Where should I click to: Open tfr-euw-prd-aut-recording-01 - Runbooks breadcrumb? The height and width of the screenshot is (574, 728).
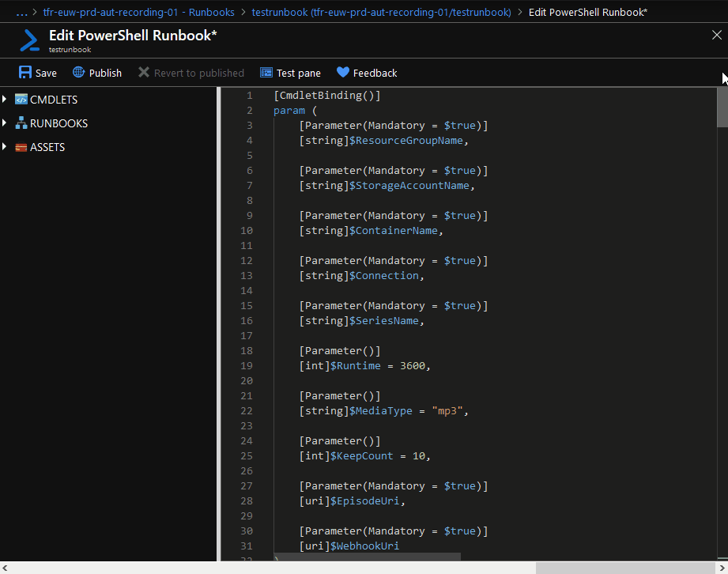pyautogui.click(x=138, y=13)
